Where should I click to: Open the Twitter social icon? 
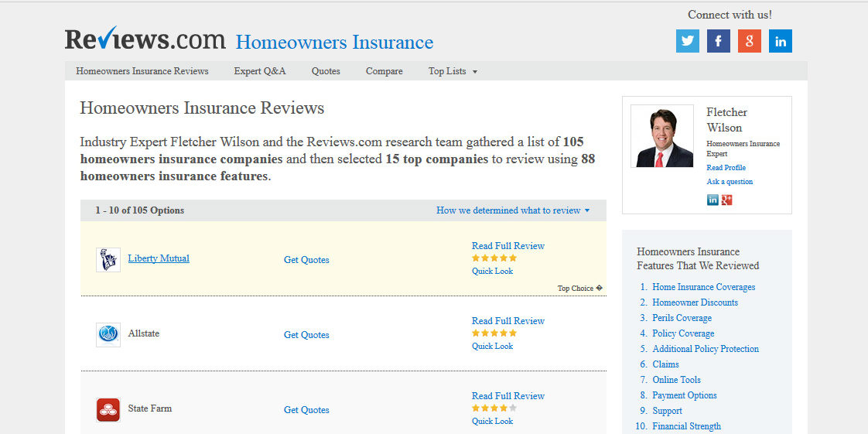[688, 41]
